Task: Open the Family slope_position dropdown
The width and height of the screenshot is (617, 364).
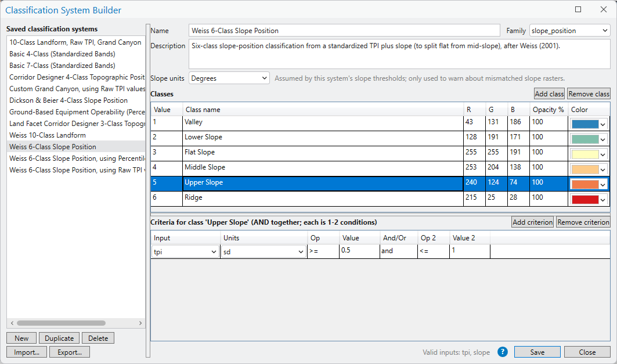Action: click(x=570, y=31)
